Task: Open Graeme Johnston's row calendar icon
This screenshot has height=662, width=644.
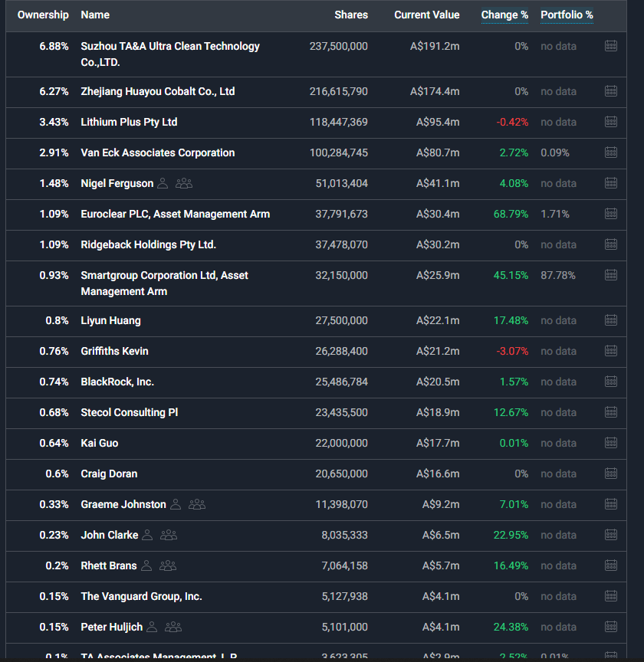Action: 610,503
